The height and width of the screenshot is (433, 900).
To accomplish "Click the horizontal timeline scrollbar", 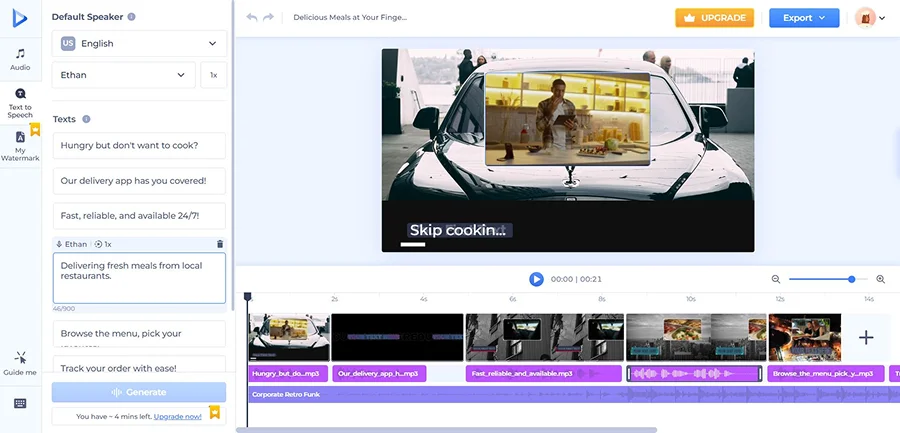I will click(447, 430).
